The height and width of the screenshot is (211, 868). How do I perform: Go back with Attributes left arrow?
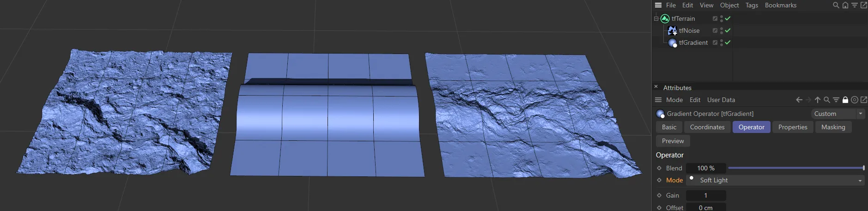(799, 100)
